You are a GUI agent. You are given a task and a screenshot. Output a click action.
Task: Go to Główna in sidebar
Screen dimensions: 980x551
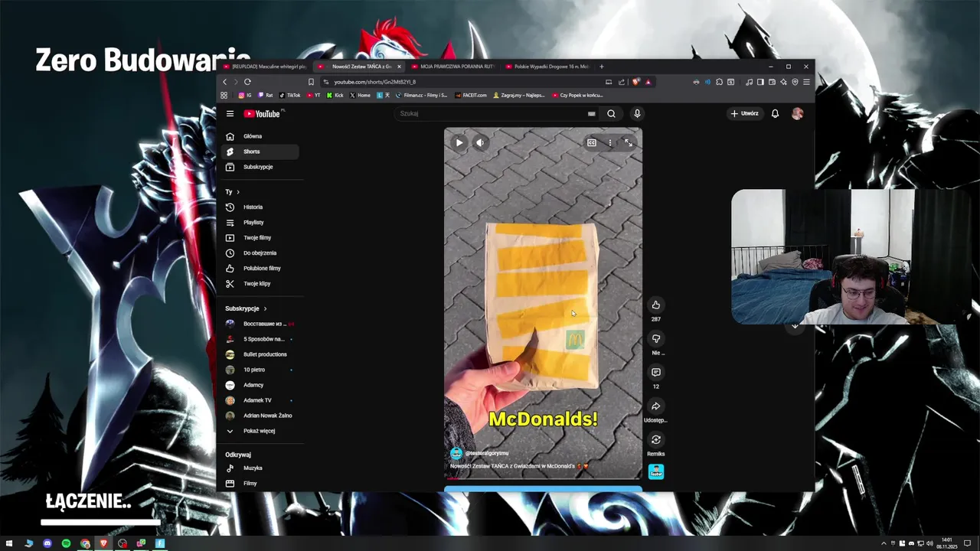[260, 136]
